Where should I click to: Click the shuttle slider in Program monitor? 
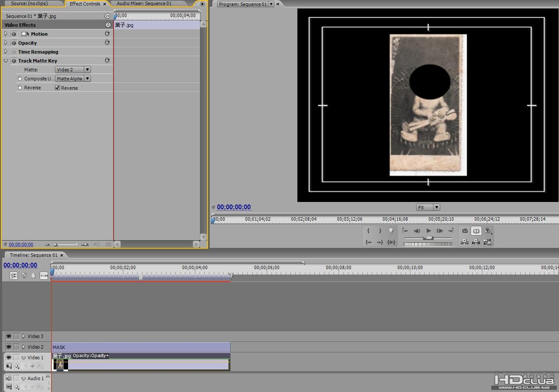(x=428, y=238)
